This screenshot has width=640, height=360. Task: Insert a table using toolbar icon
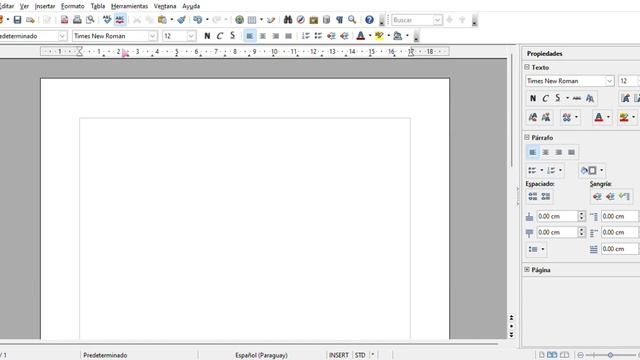click(252, 20)
